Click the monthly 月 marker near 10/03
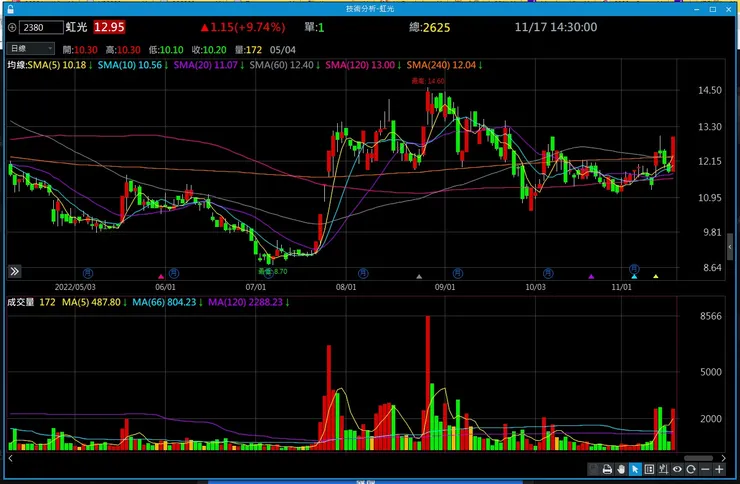This screenshot has height=484, width=740. coord(548,273)
